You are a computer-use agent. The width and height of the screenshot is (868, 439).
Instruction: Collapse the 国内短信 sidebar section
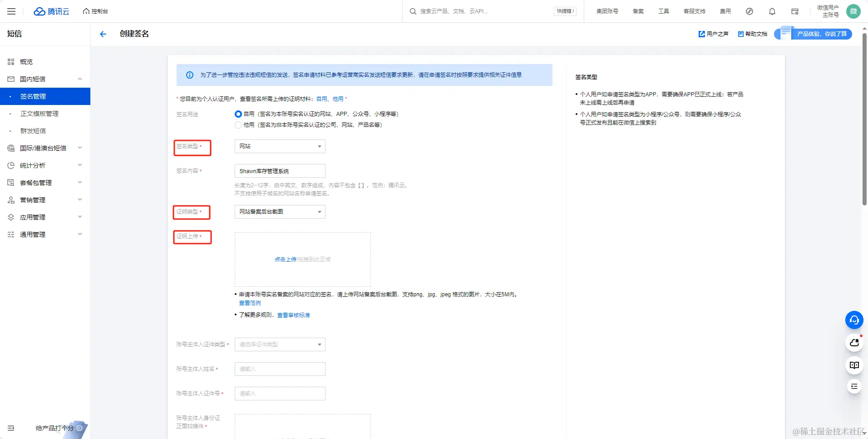click(80, 79)
